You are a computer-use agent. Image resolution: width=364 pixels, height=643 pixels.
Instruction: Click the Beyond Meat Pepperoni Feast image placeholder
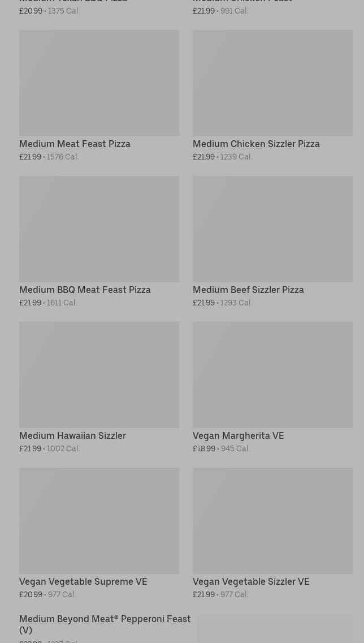coord(275,629)
